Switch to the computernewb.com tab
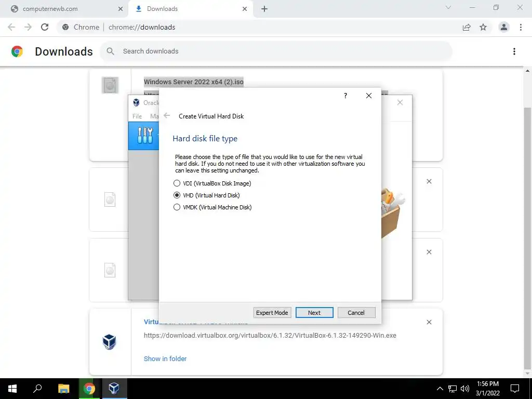The image size is (532, 399). pyautogui.click(x=64, y=9)
